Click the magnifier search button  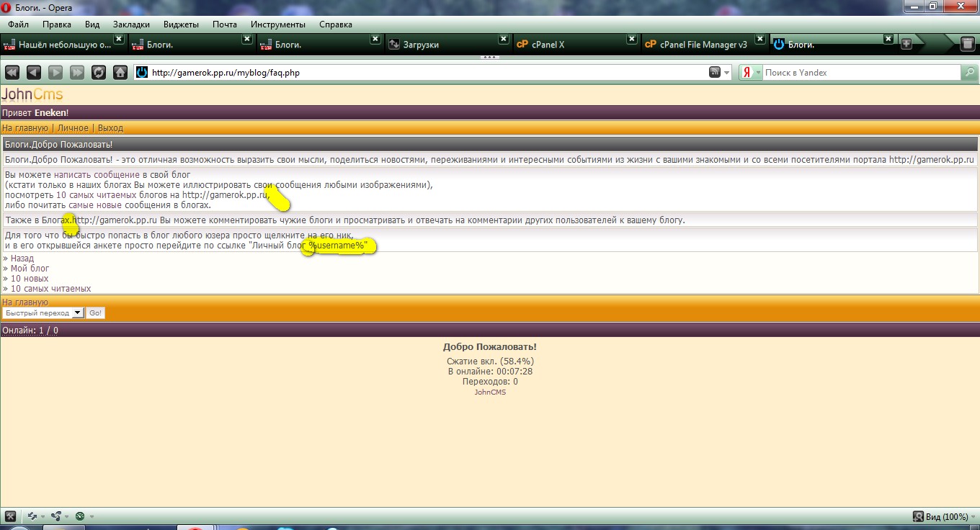[x=970, y=72]
